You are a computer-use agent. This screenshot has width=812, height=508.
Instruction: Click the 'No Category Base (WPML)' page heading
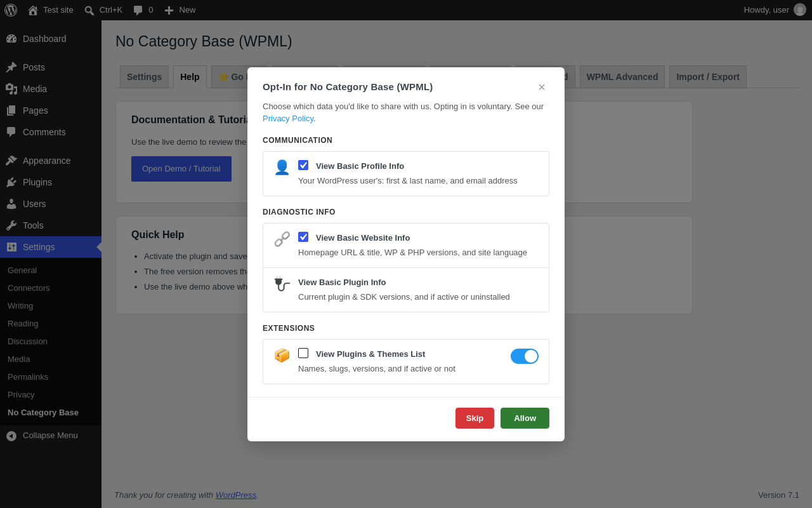click(204, 42)
